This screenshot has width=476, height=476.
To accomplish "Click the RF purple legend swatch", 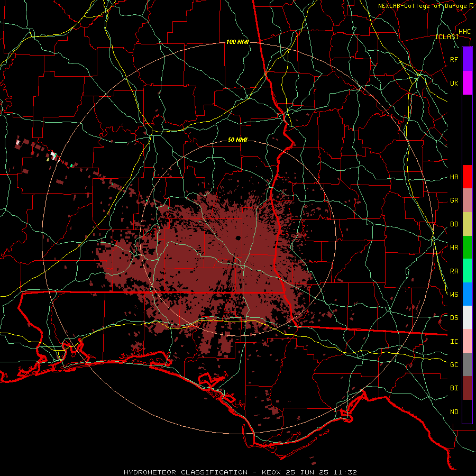I will pos(467,59).
